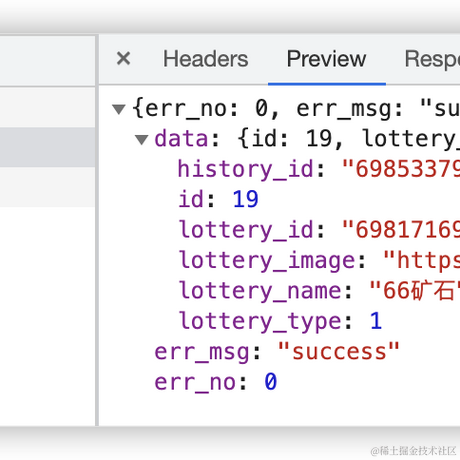
Task: Click the id value 19
Action: 245,199
